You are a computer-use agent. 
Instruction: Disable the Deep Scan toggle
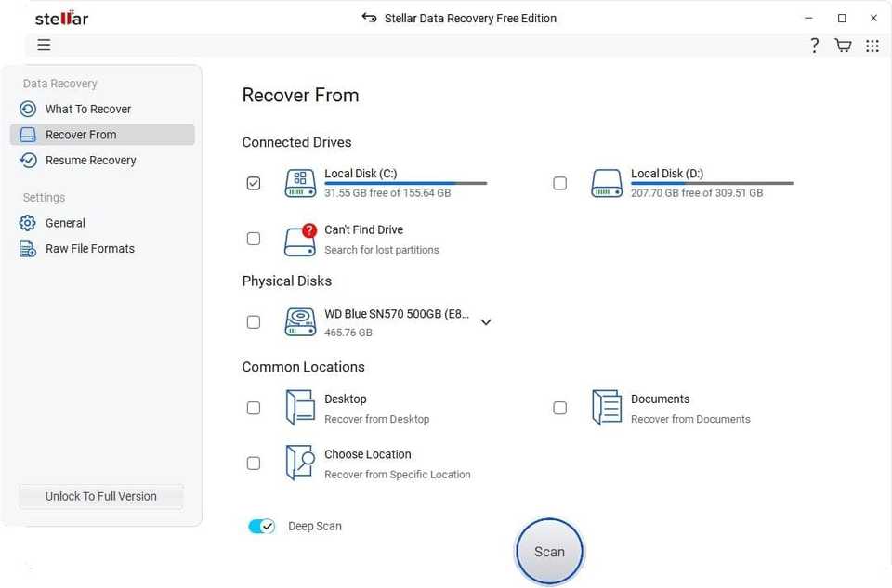coord(261,526)
